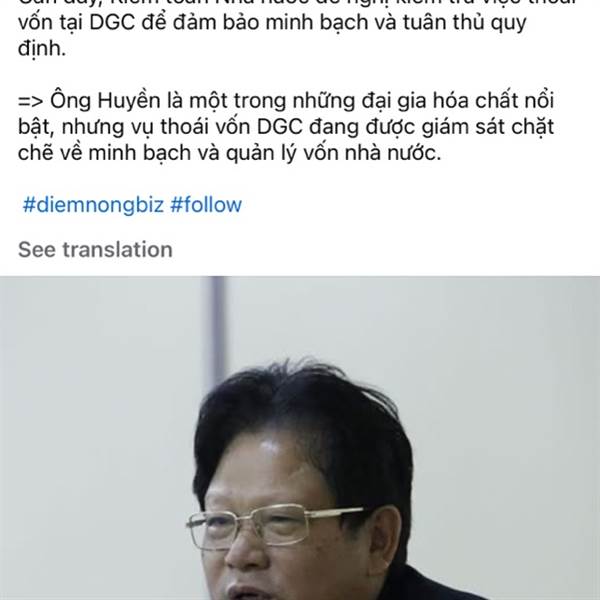
Task: Open the attached photo of the man
Action: [x=300, y=438]
